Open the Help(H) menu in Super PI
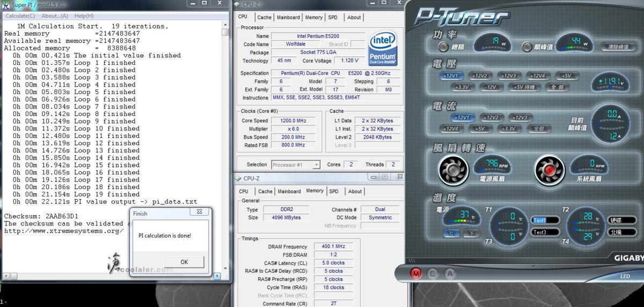The width and height of the screenshot is (644, 307). pos(84,16)
